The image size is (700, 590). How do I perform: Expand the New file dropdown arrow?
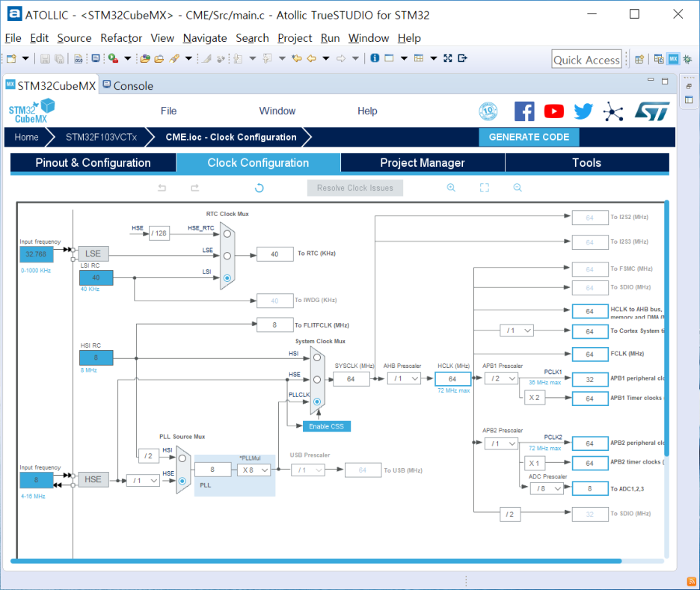[25, 58]
